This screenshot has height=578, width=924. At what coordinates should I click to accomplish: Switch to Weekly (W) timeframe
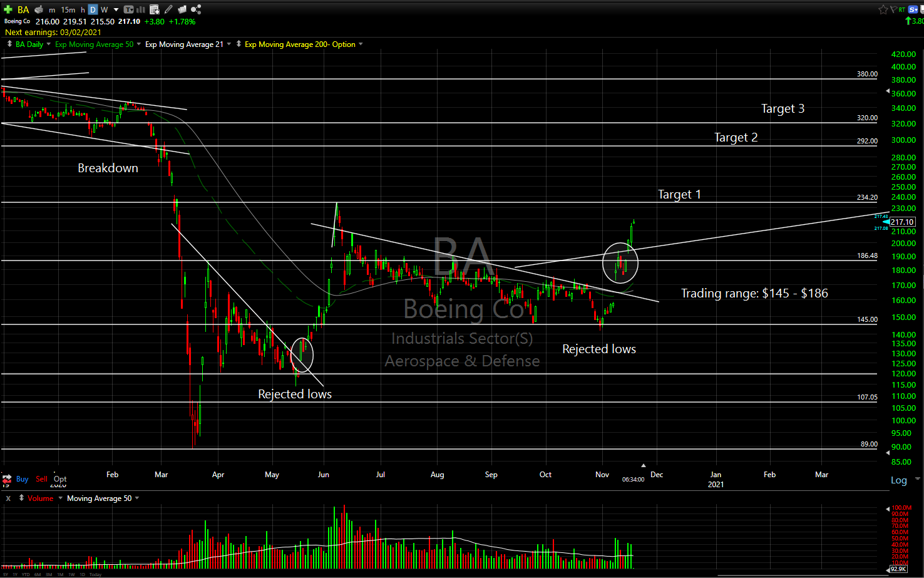(105, 10)
